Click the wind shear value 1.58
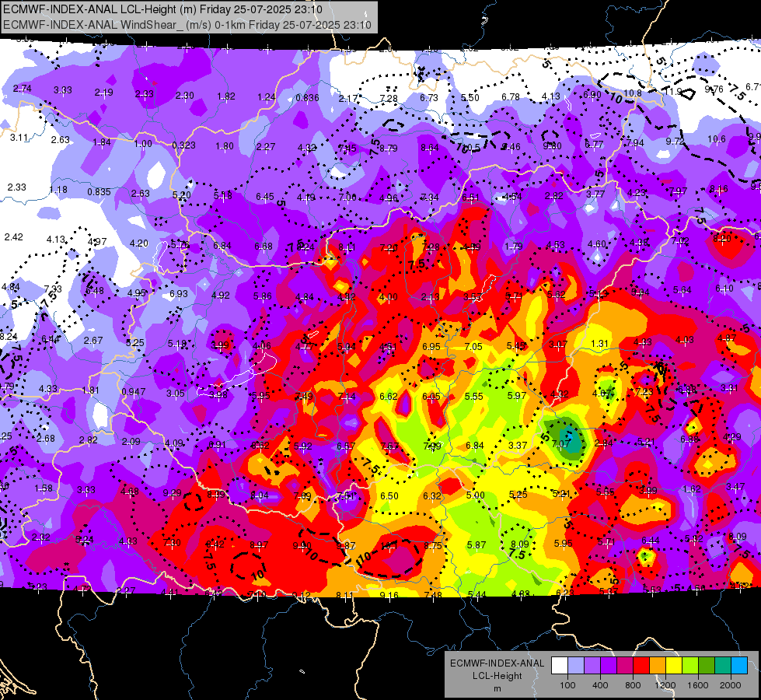Viewport: 761px width, 700px height. 44,488
